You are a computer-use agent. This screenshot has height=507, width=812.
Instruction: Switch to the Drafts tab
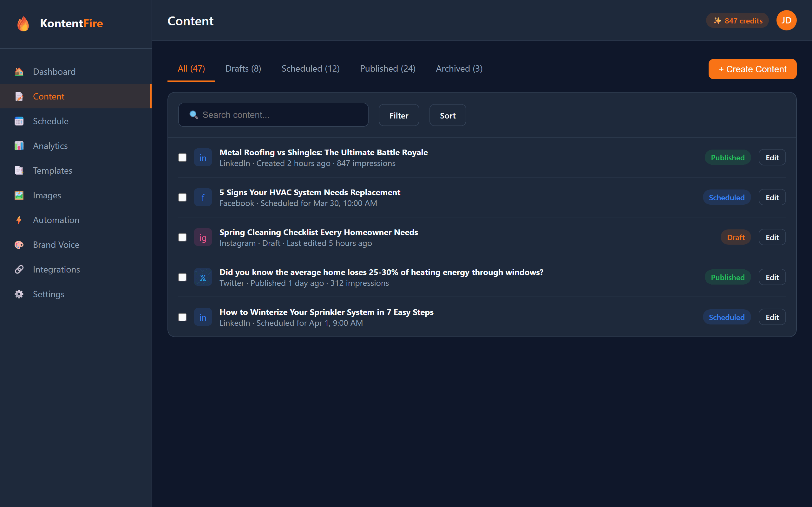pyautogui.click(x=243, y=68)
